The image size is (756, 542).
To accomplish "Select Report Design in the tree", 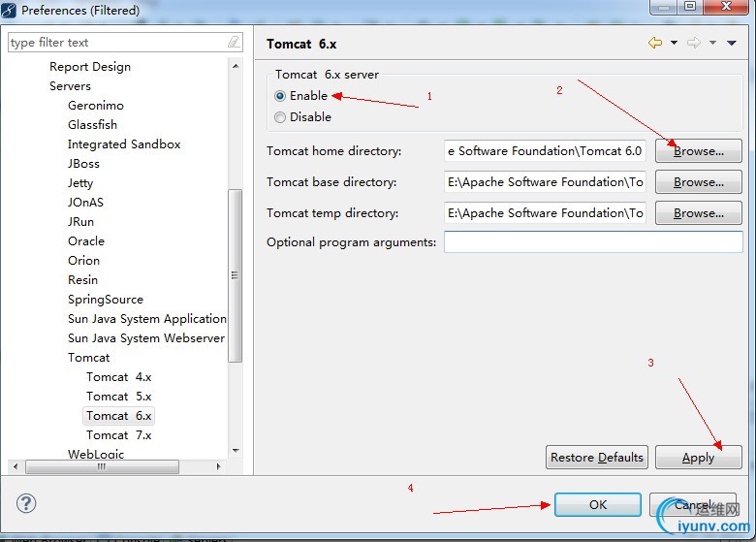I will 90,67.
